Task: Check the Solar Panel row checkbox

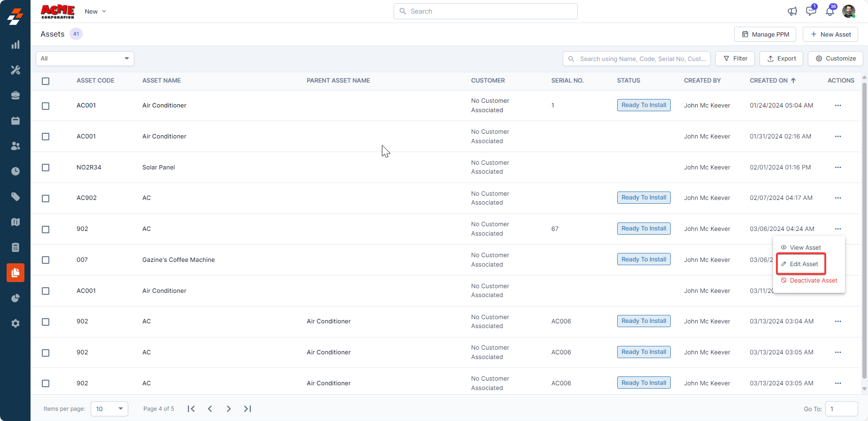Action: 46,168
